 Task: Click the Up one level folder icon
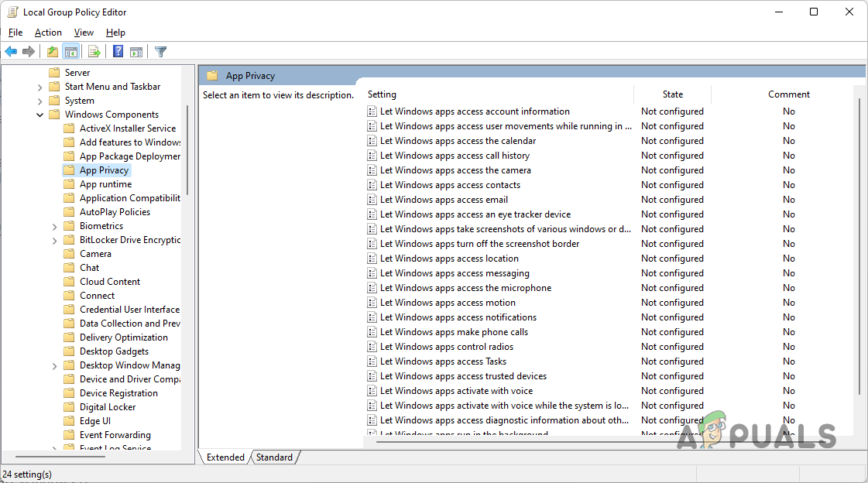(x=53, y=51)
